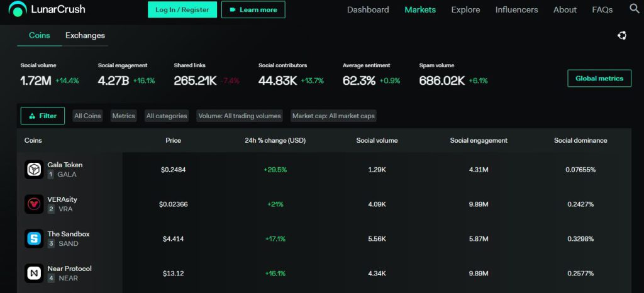
Task: Click The Sandbox coin icon
Action: [x=34, y=238]
